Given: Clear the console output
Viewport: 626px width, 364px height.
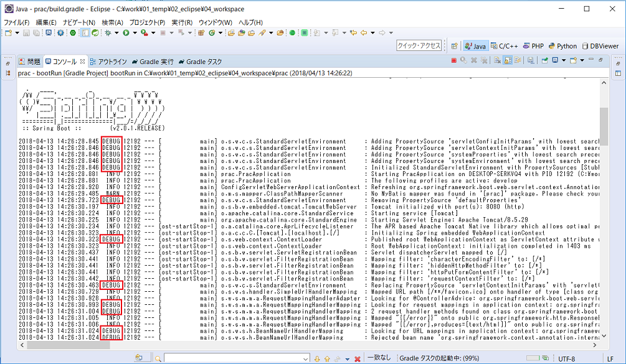Looking at the screenshot, I should pyautogui.click(x=497, y=60).
